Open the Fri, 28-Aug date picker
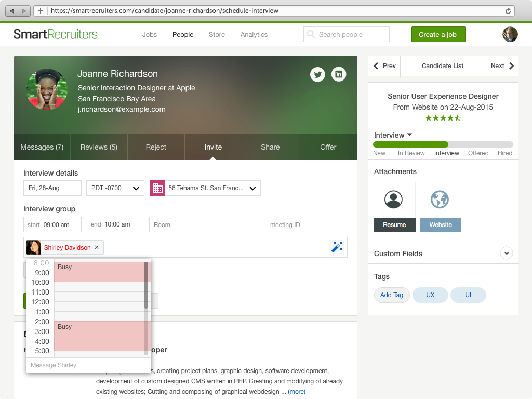This screenshot has height=399, width=532. [52, 188]
